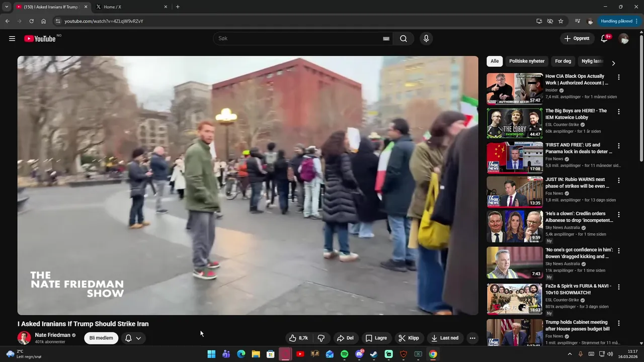Open YouTube account avatar menu
Viewport: 644px width, 362px height.
[x=624, y=39]
